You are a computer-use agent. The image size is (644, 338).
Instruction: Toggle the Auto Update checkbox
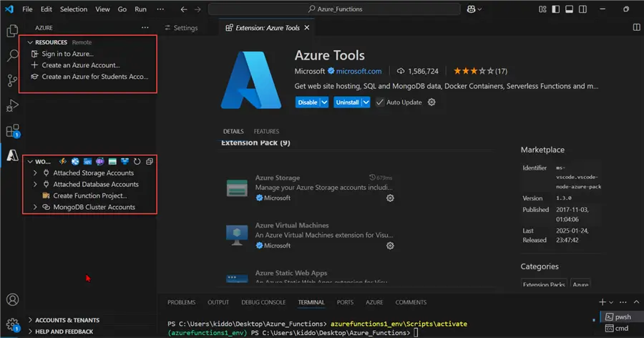click(x=380, y=102)
